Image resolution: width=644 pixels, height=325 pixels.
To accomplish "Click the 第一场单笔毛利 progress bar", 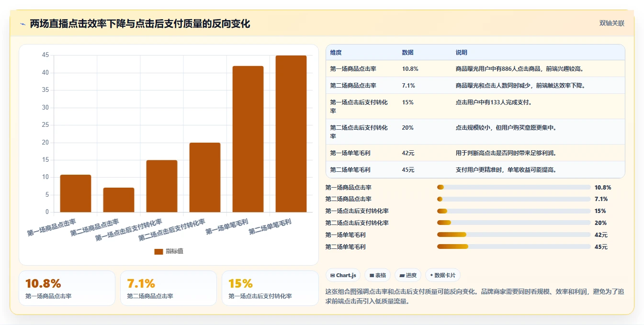I will [514, 235].
